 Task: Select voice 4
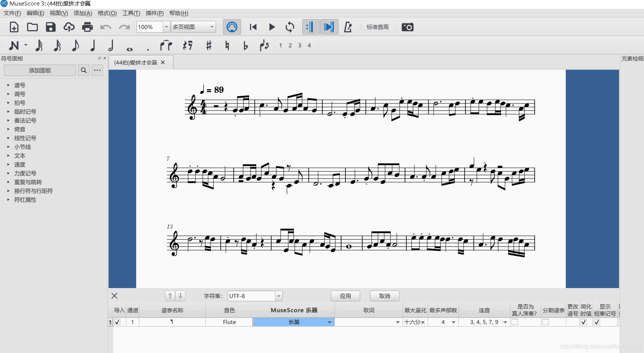tap(309, 46)
